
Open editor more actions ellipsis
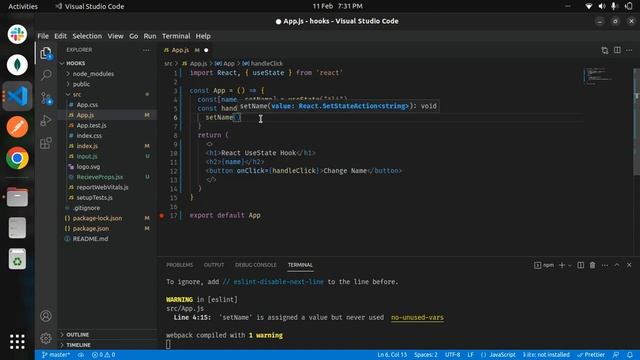[629, 50]
